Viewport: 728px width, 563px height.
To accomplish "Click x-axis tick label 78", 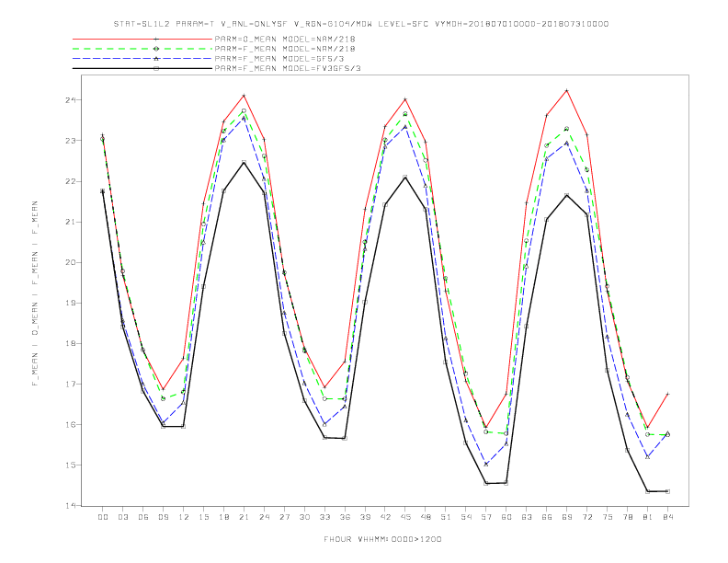I will coord(627,517).
